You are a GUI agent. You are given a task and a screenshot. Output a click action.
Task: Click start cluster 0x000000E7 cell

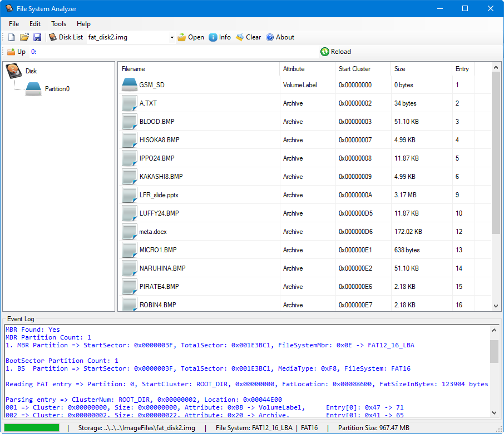point(355,305)
